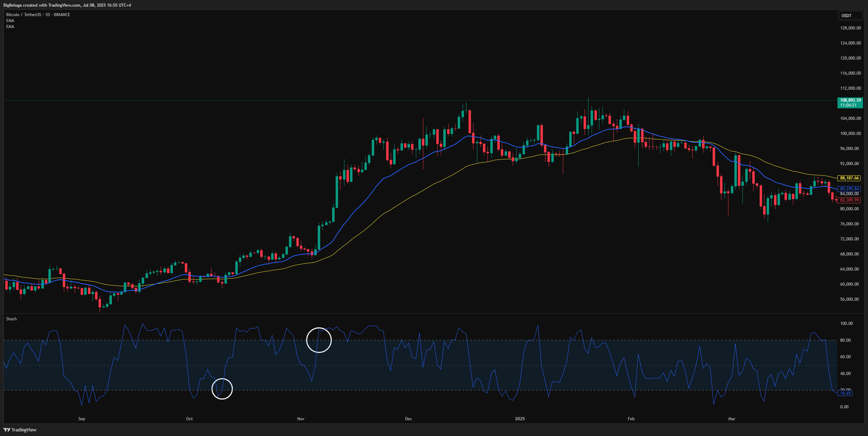
Task: Open the USDT currency selector
Action: point(850,16)
